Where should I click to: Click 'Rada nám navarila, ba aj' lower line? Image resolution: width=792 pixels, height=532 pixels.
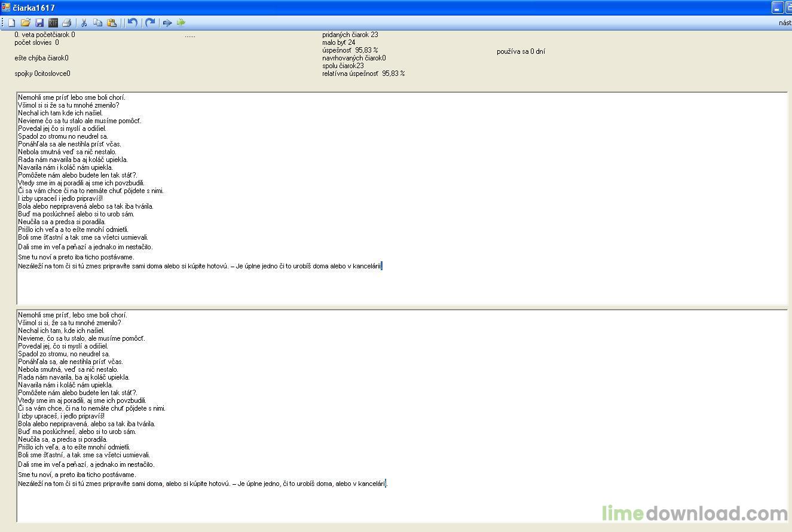pyautogui.click(x=74, y=377)
